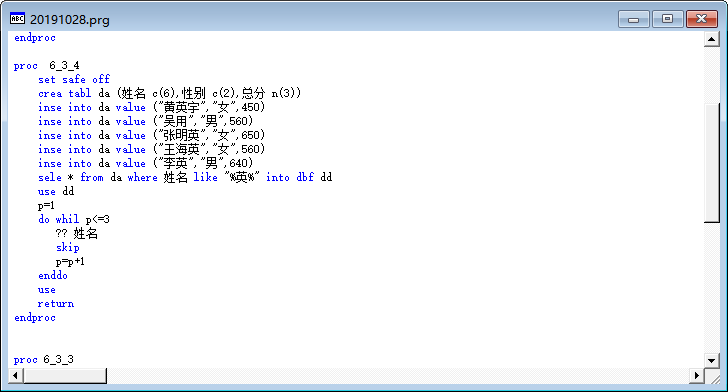The height and width of the screenshot is (392, 728).
Task: Click the "crea tabl da" statement line
Action: [x=169, y=93]
